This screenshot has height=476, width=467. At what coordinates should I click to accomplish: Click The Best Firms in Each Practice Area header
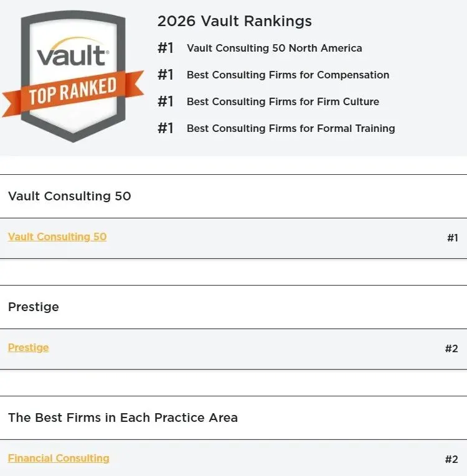point(123,418)
